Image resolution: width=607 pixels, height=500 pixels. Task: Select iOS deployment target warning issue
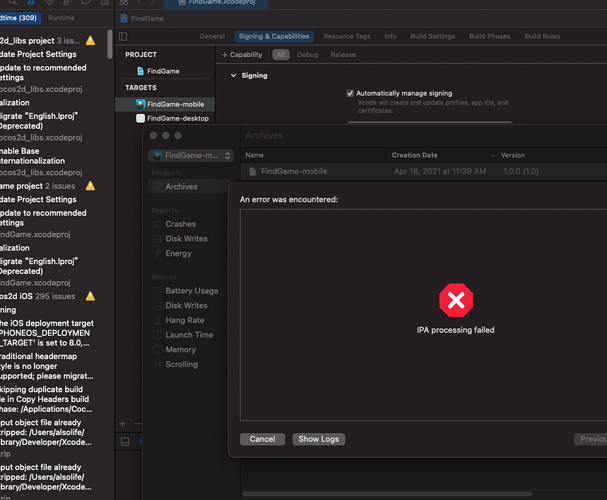coord(46,333)
